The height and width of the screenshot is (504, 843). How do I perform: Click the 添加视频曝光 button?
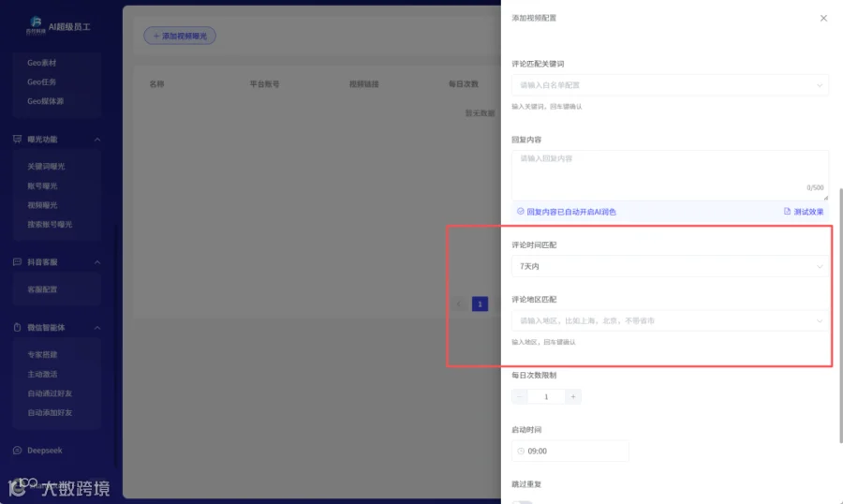click(180, 36)
